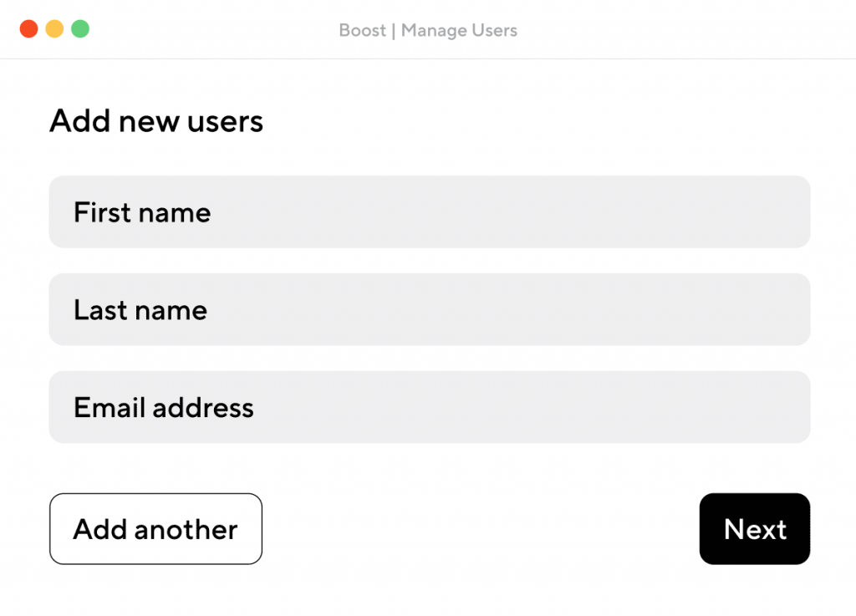Screen dimensions: 856x616
Task: Click the 'Email address' placeholder text
Action: (x=164, y=408)
